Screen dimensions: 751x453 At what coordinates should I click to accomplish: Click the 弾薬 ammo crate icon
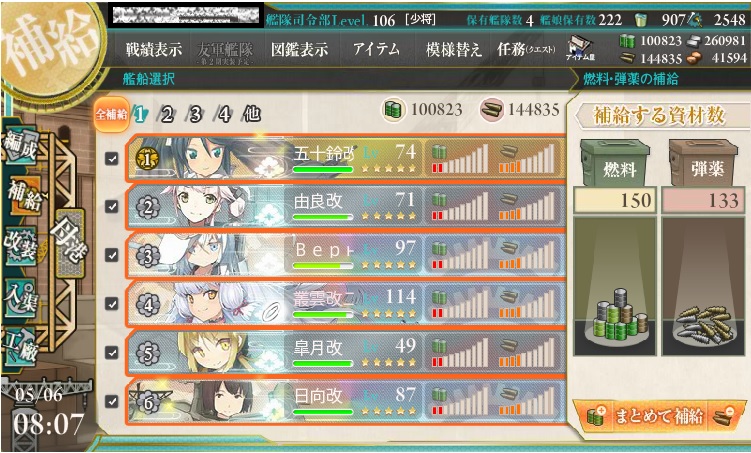click(x=703, y=163)
